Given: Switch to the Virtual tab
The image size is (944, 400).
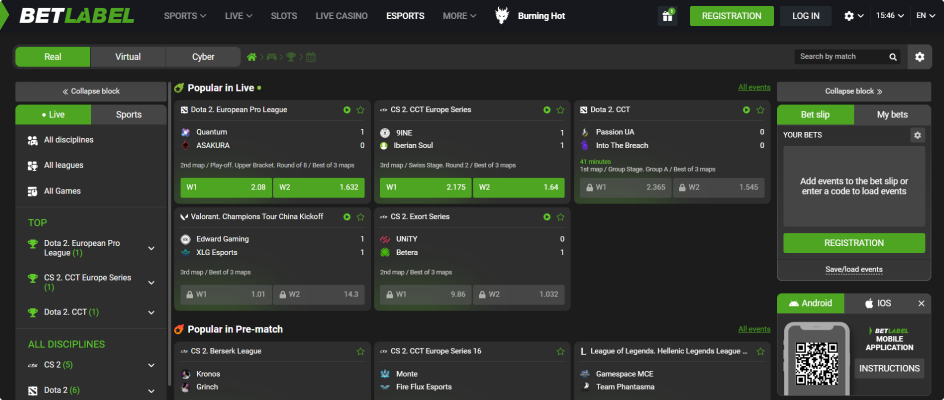Looking at the screenshot, I should [128, 57].
